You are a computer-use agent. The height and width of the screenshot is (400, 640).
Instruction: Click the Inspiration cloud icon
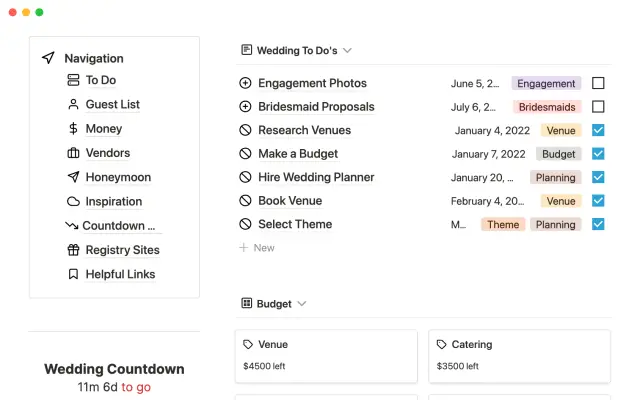[73, 201]
